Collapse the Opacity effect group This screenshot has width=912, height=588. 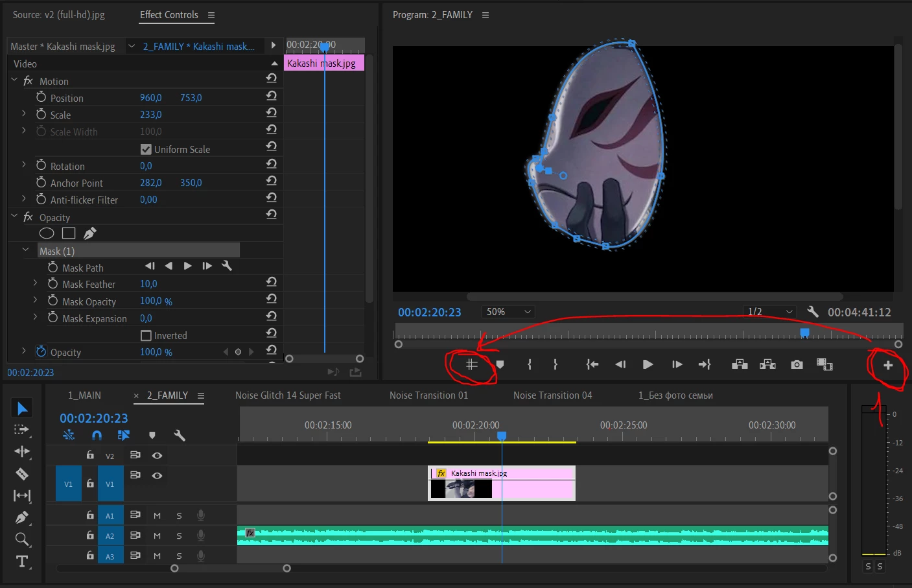pyautogui.click(x=14, y=216)
